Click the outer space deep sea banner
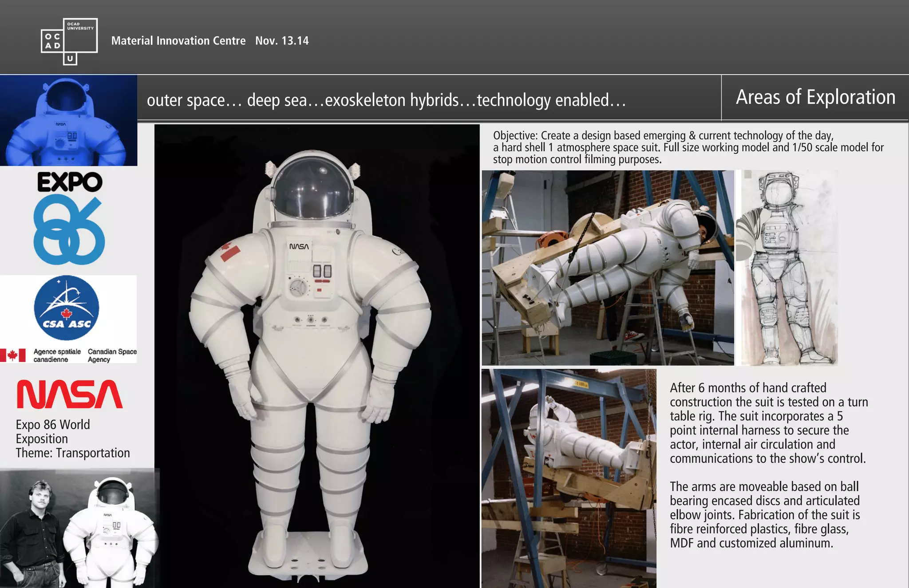This screenshot has height=588, width=909. point(386,100)
